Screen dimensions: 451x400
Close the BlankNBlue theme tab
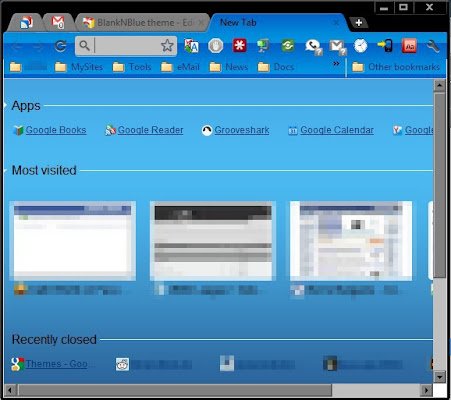coord(201,23)
